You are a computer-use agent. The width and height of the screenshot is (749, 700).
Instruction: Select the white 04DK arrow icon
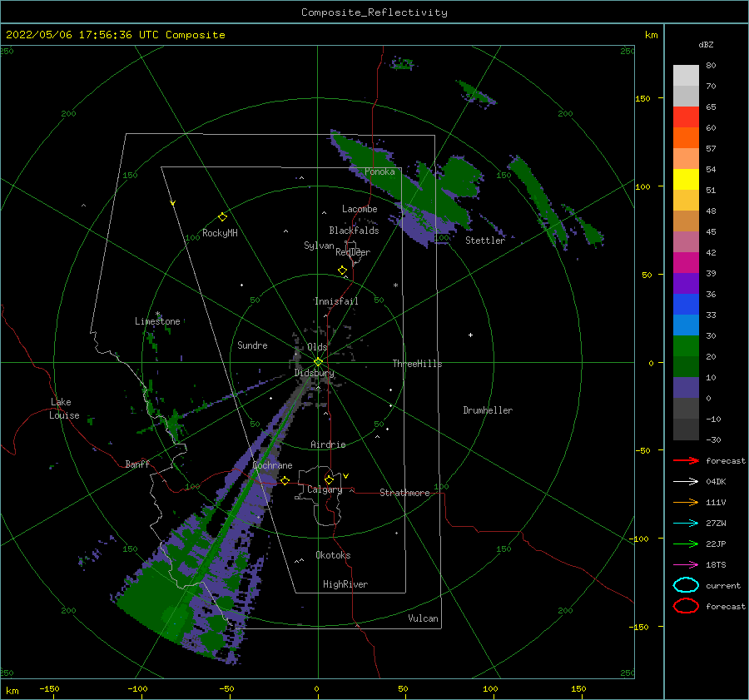(686, 482)
